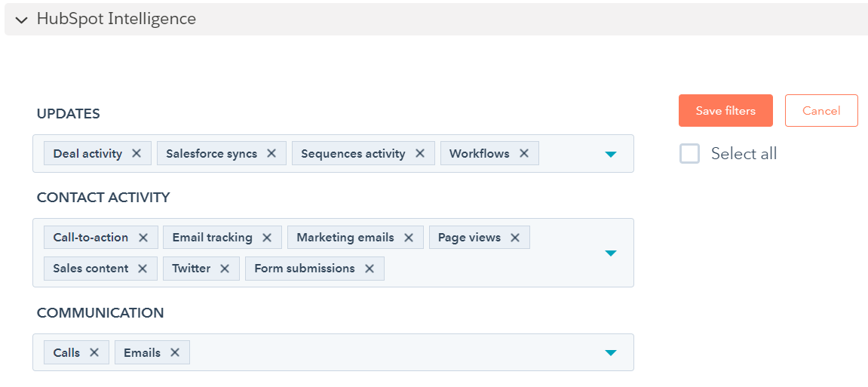Click the Email tracking tag text
Image resolution: width=868 pixels, height=387 pixels.
point(213,238)
